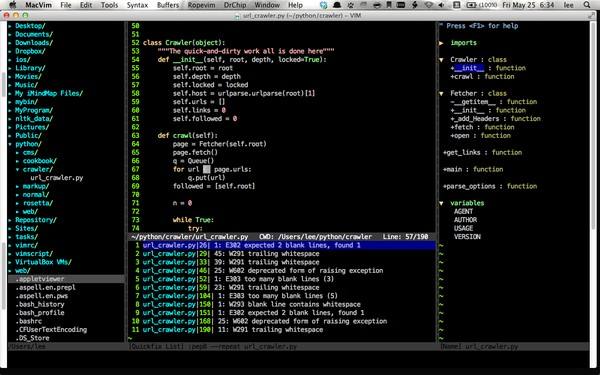
Task: Open the Spotlight search magnifier icon
Action: [x=587, y=5]
